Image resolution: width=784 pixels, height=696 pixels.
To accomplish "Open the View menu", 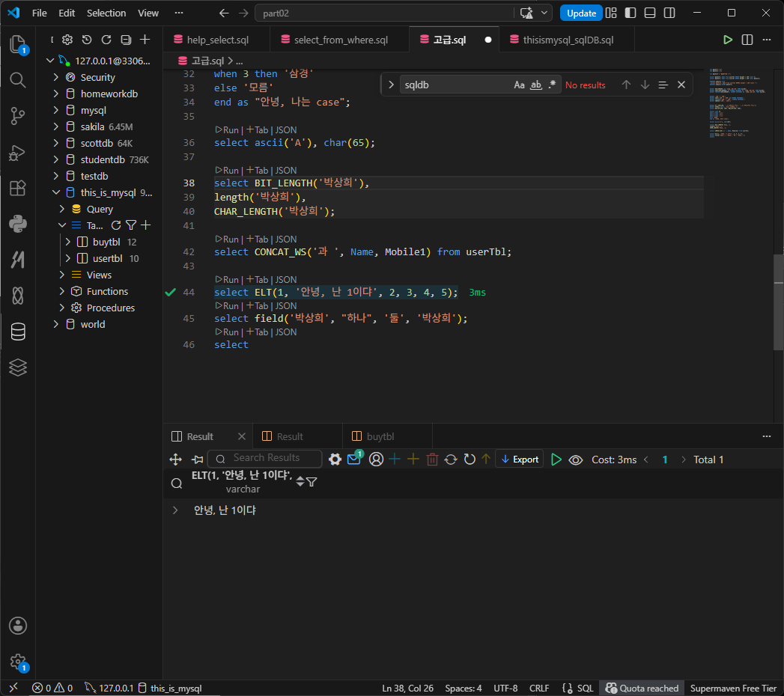I will click(148, 13).
